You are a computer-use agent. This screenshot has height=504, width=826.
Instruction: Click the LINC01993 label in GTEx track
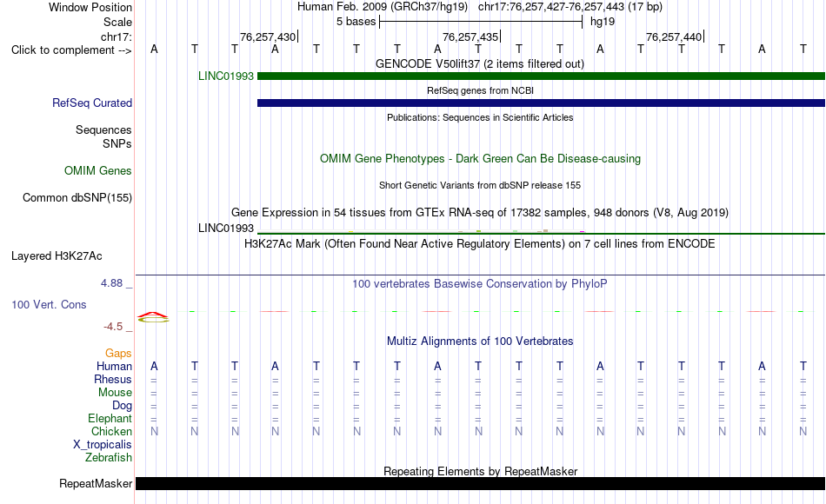tap(226, 228)
